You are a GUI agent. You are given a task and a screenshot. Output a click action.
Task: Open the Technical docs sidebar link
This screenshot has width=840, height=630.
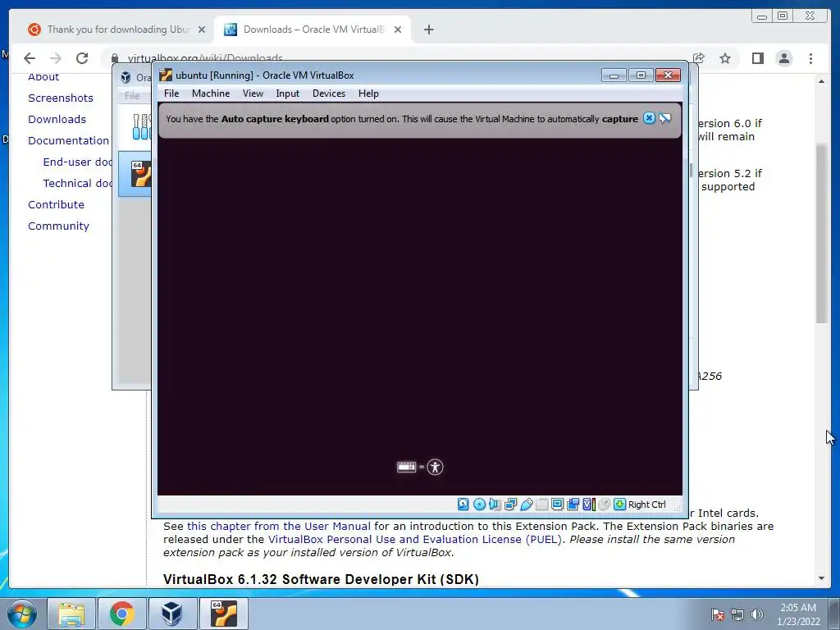(78, 183)
